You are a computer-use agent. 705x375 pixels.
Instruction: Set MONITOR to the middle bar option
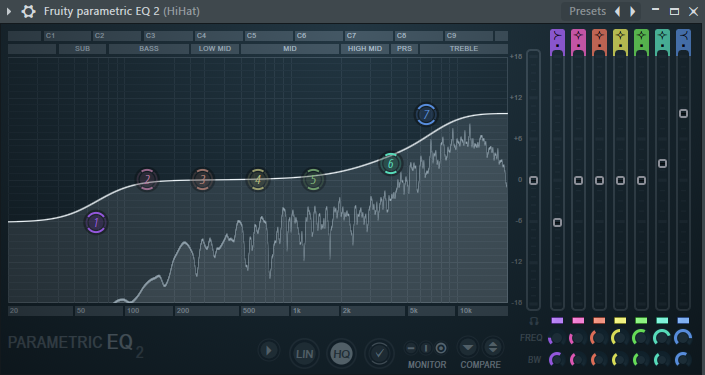[x=426, y=348]
